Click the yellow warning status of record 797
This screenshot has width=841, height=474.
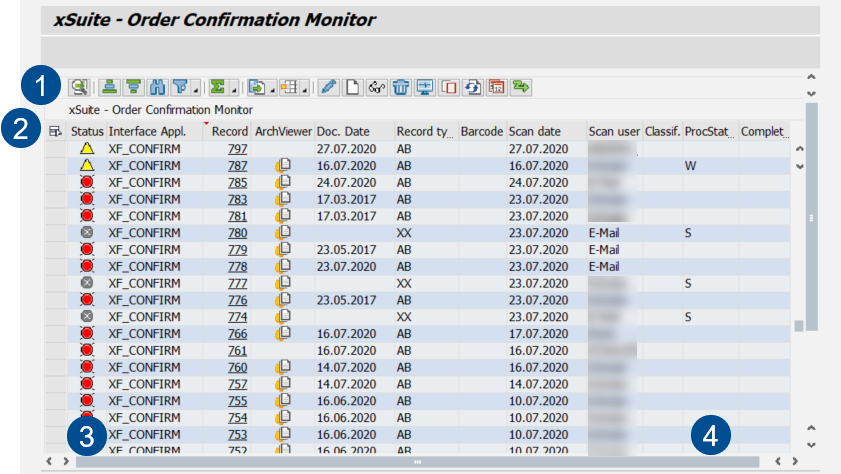tap(87, 149)
